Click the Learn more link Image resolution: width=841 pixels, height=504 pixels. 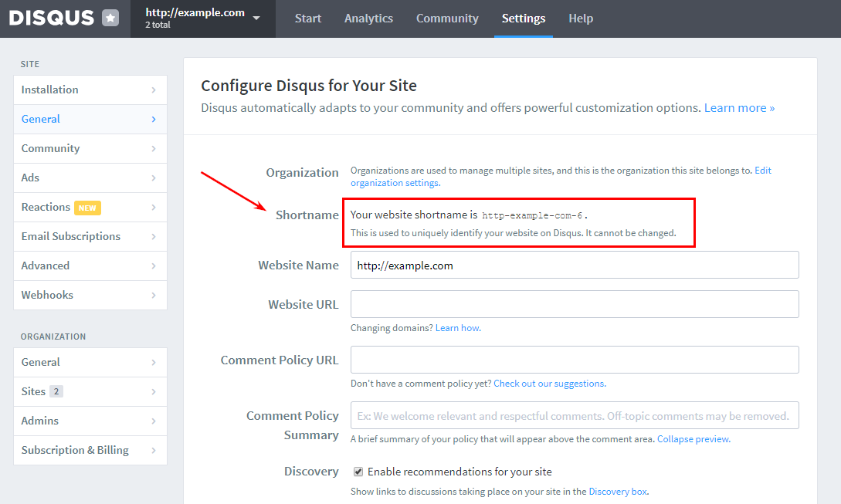739,108
